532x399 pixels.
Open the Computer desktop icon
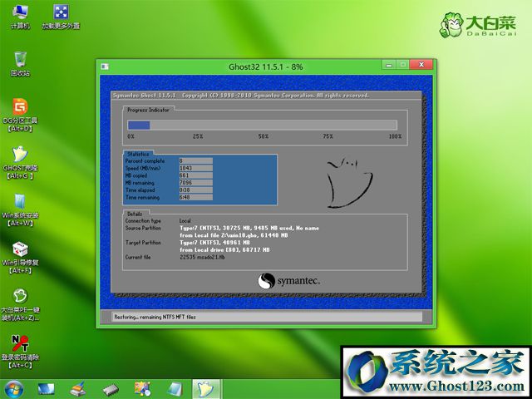point(20,17)
